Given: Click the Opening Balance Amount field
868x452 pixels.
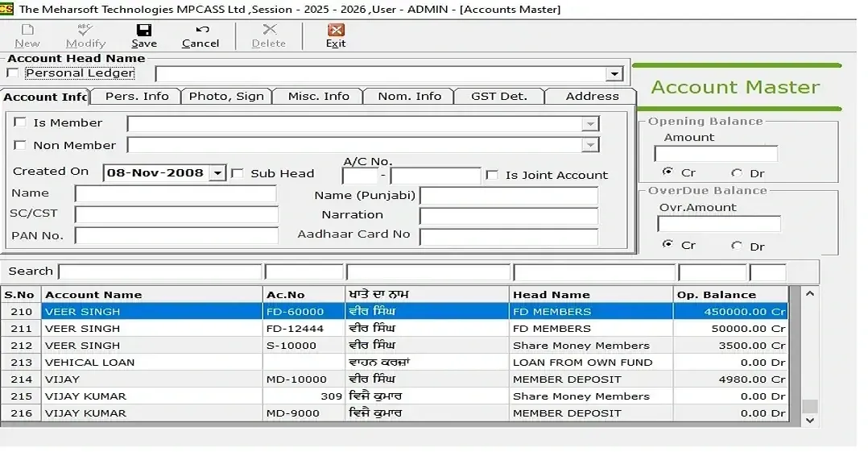Looking at the screenshot, I should (x=716, y=153).
